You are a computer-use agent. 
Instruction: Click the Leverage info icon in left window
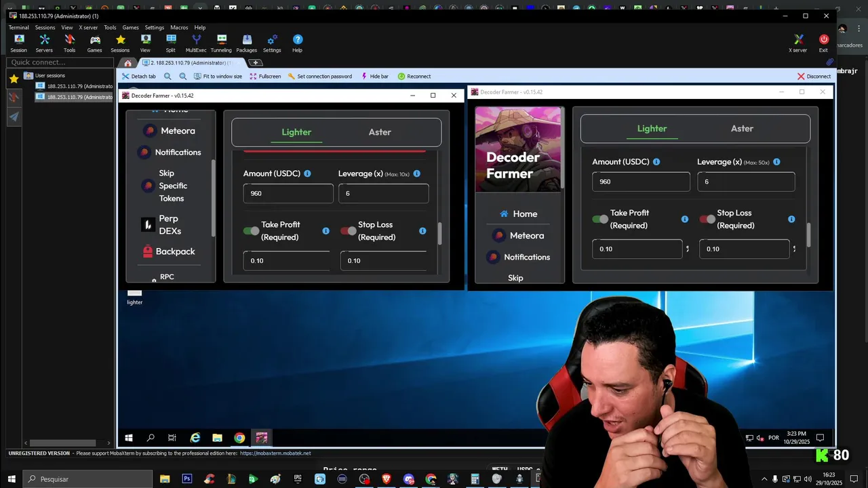(416, 174)
